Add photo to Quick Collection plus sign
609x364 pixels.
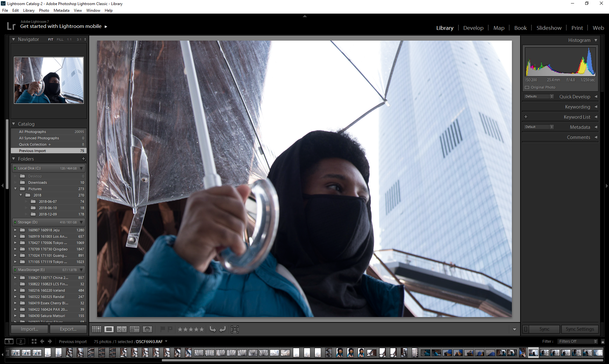(50, 144)
